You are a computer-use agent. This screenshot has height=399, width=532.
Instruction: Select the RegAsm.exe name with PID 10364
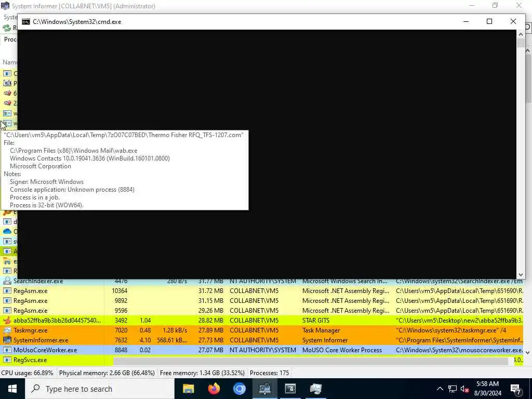[30, 291]
